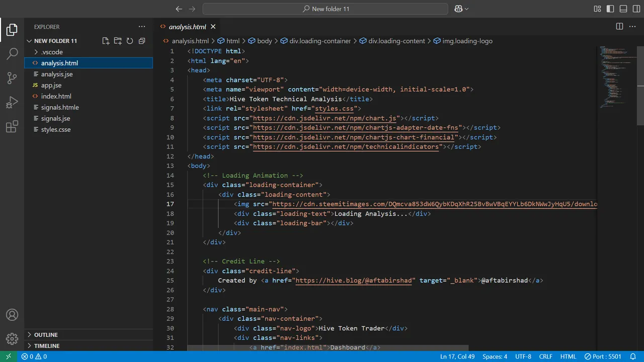Click the vertical editor scrollbar

point(640,85)
